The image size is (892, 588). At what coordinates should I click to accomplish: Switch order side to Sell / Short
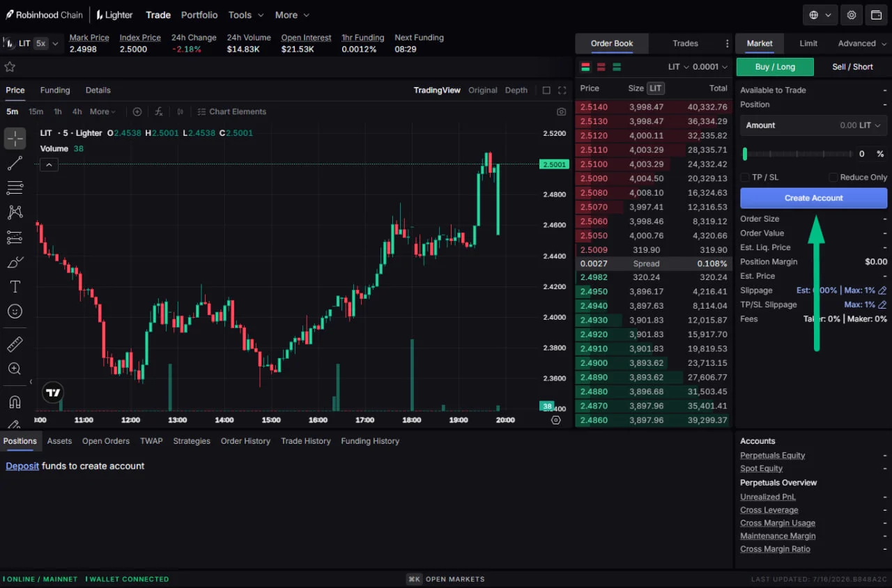click(x=852, y=67)
